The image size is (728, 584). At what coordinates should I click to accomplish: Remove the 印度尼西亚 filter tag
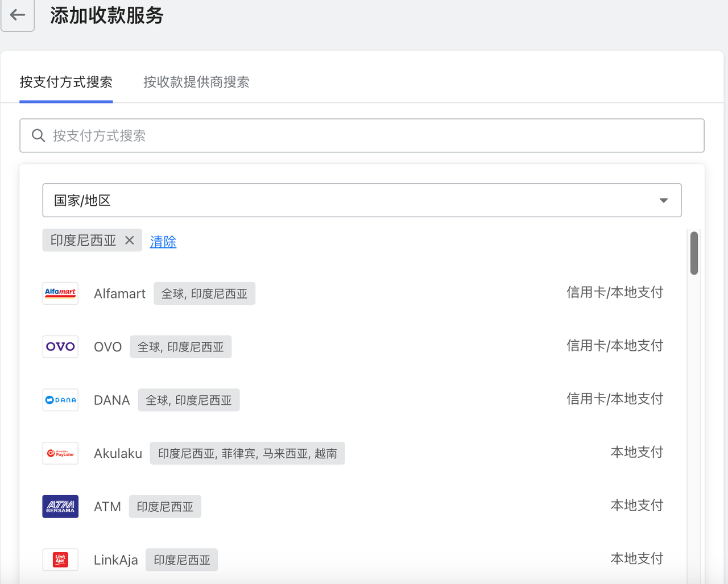129,240
